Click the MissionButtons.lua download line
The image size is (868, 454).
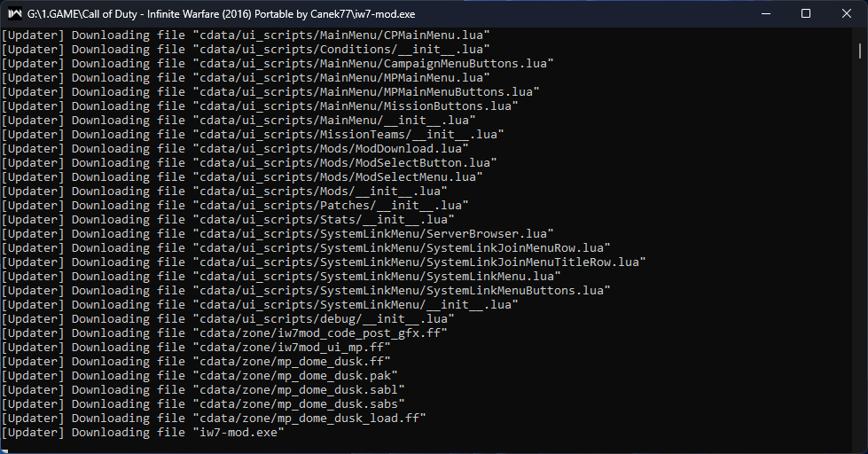260,106
